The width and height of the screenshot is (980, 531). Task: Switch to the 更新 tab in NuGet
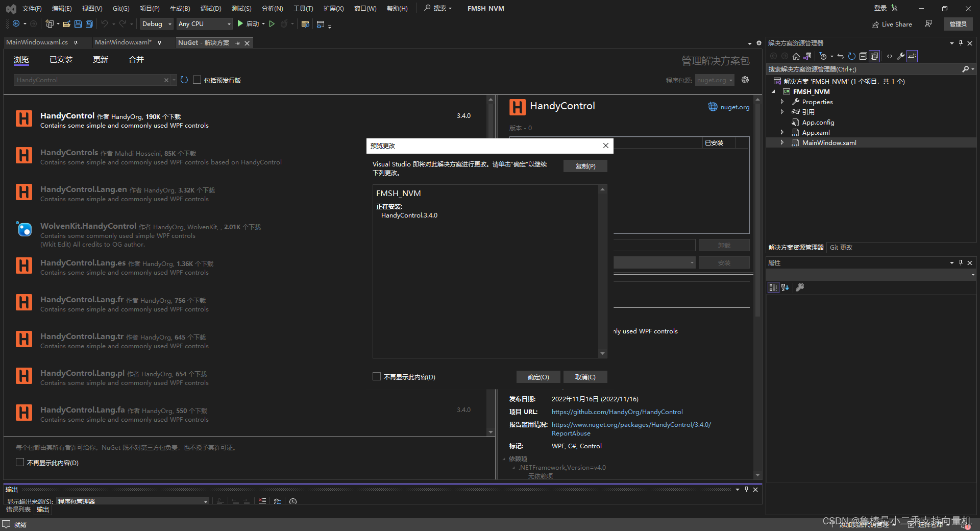[101, 59]
